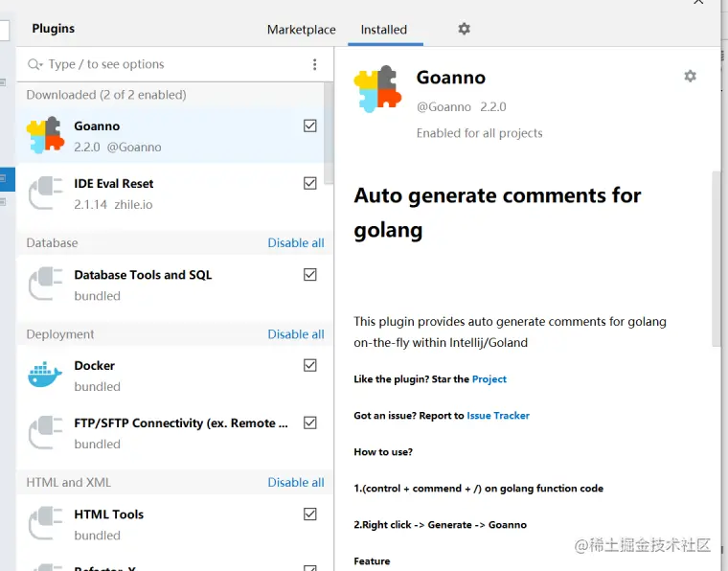Select FTP/SFTP Connectivity plugin name
Screen dimensions: 728x571
[181, 423]
